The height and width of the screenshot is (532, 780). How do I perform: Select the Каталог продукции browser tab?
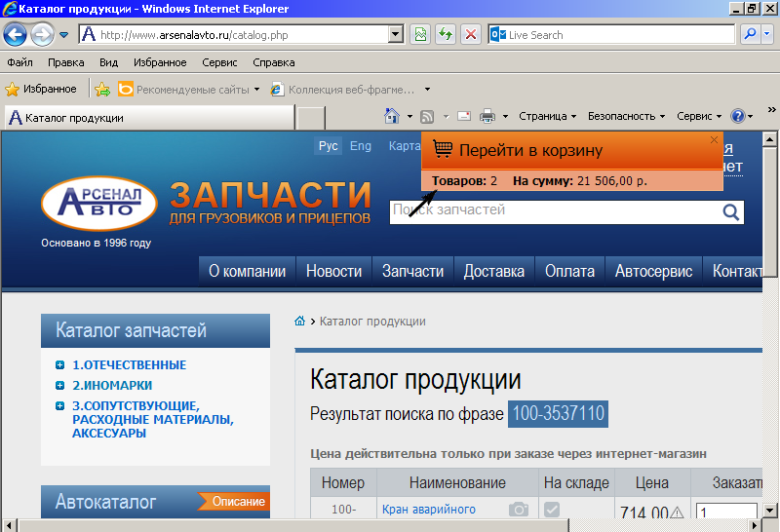tap(149, 118)
